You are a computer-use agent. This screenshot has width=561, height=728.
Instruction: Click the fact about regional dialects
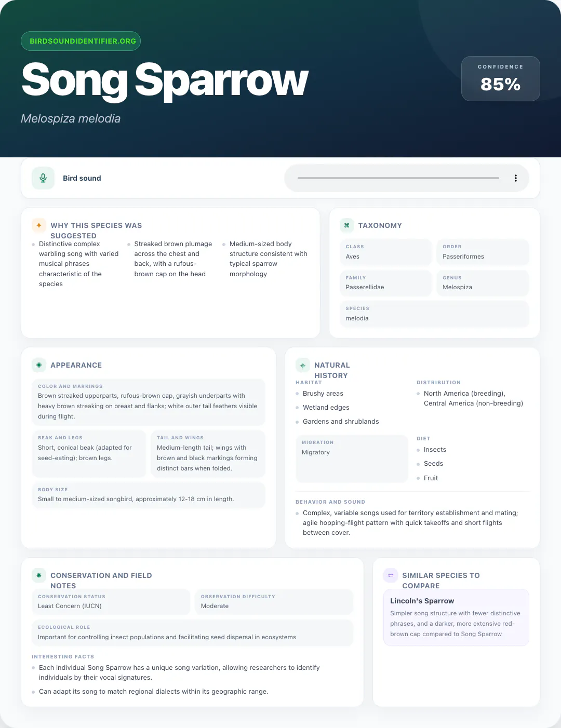(x=154, y=692)
